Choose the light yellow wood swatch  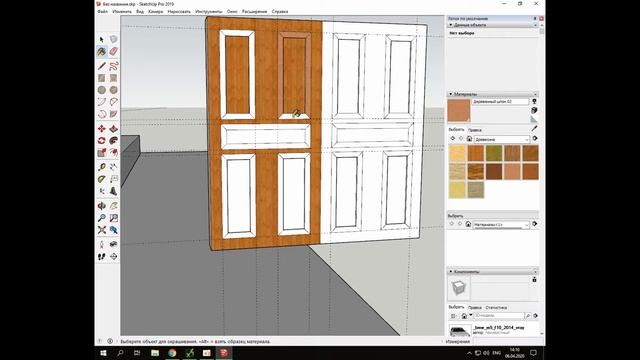458,189
